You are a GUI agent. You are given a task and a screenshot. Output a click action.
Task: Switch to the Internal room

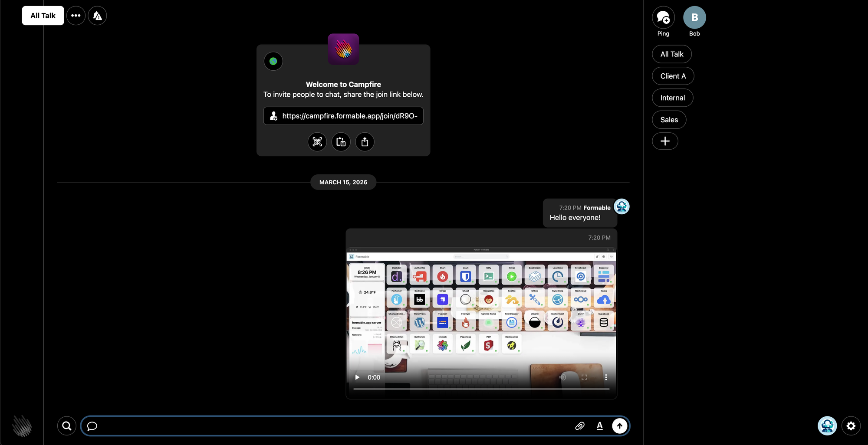coord(672,98)
